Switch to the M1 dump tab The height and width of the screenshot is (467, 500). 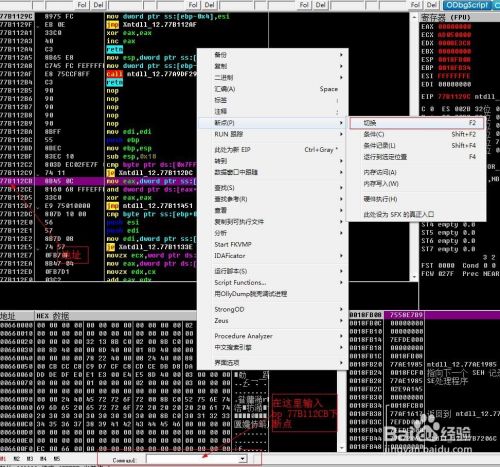click(x=3, y=459)
